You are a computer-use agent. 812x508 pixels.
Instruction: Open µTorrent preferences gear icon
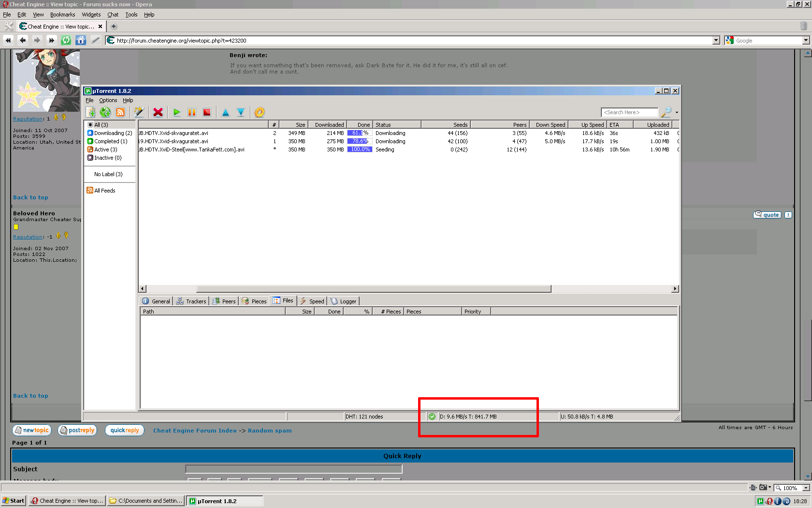pyautogui.click(x=260, y=112)
